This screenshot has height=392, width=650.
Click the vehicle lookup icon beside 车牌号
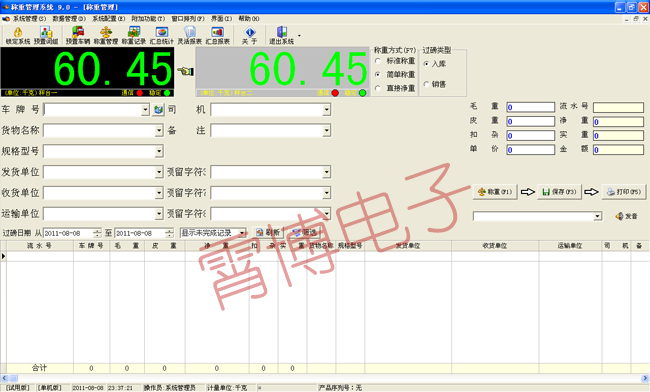(x=158, y=110)
